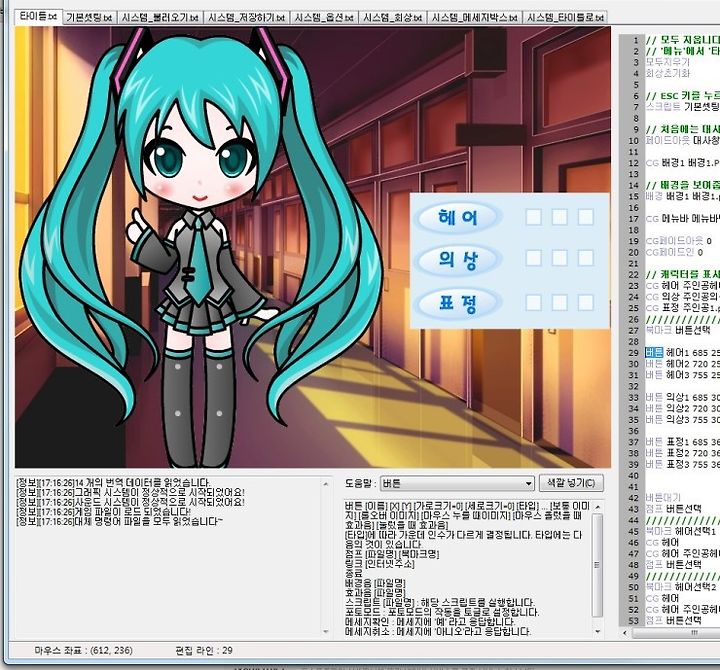Click code line 50 '북마크 헤어선택2'
The width and height of the screenshot is (720, 670).
[x=681, y=587]
